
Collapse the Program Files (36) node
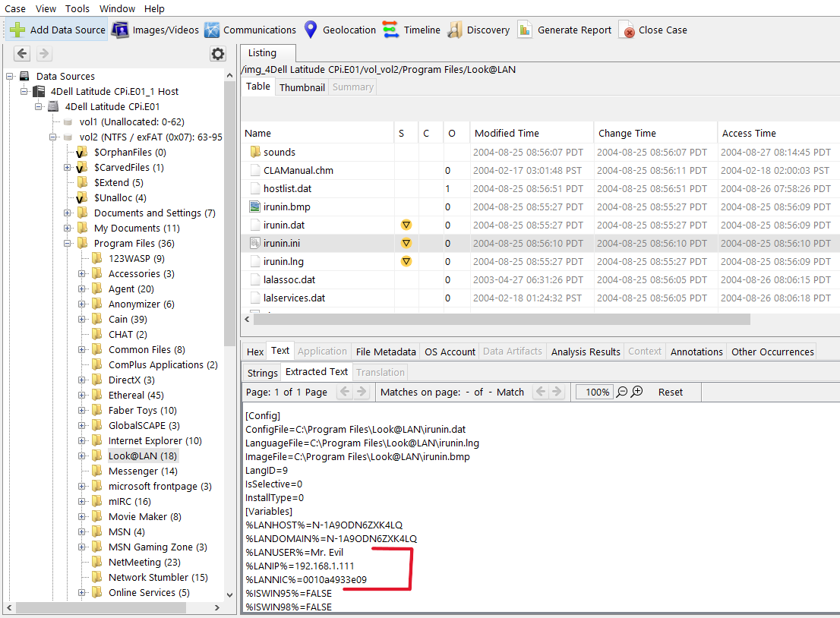point(68,244)
